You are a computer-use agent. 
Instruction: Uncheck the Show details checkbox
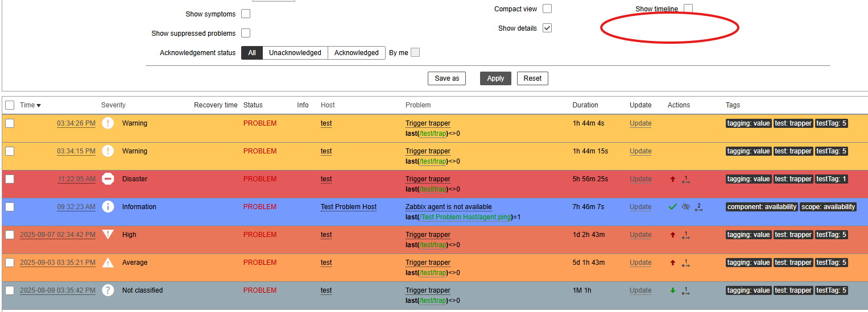click(x=547, y=28)
